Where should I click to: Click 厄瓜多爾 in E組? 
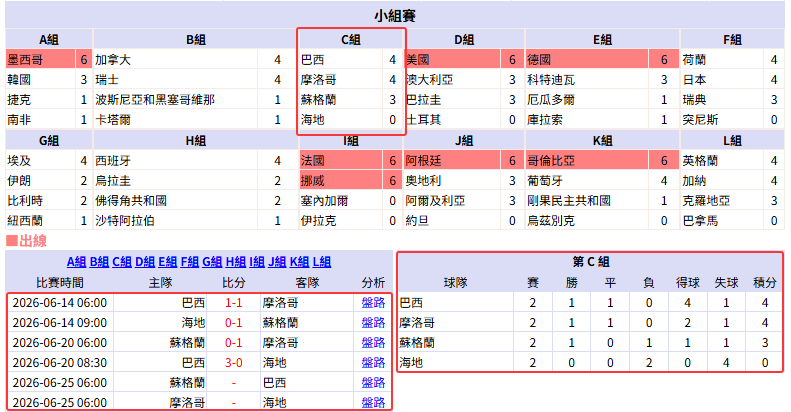click(x=551, y=100)
